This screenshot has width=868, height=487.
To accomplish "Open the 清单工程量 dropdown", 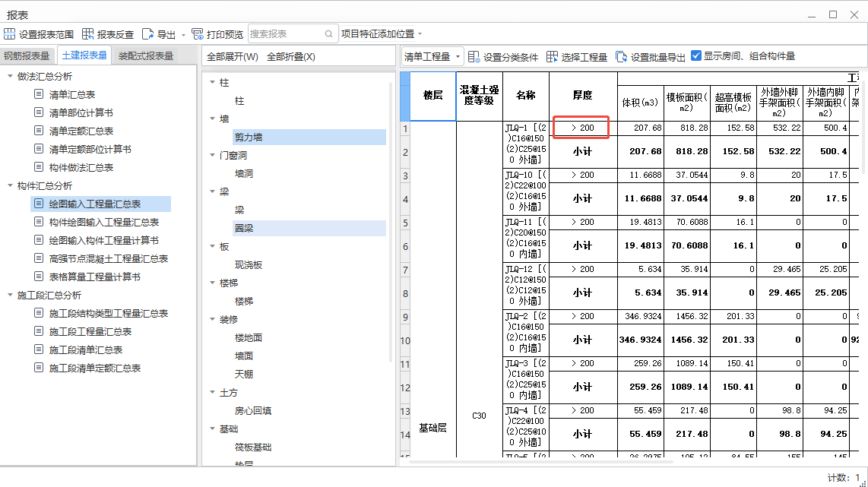I will point(432,55).
